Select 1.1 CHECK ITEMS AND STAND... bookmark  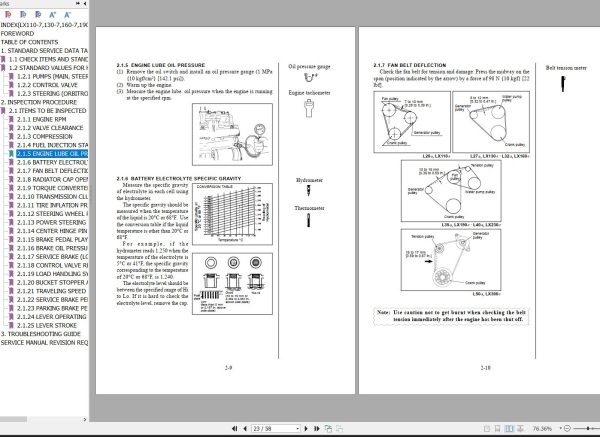[48, 59]
